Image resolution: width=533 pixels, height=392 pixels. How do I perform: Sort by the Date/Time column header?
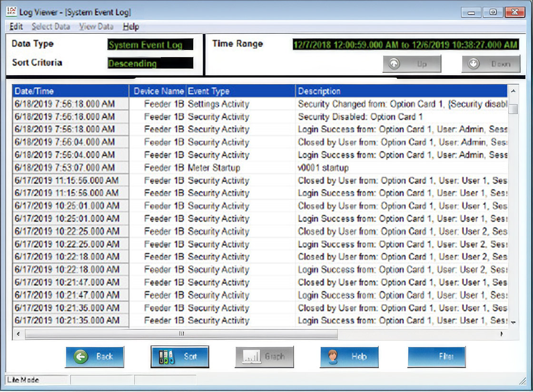[x=70, y=91]
